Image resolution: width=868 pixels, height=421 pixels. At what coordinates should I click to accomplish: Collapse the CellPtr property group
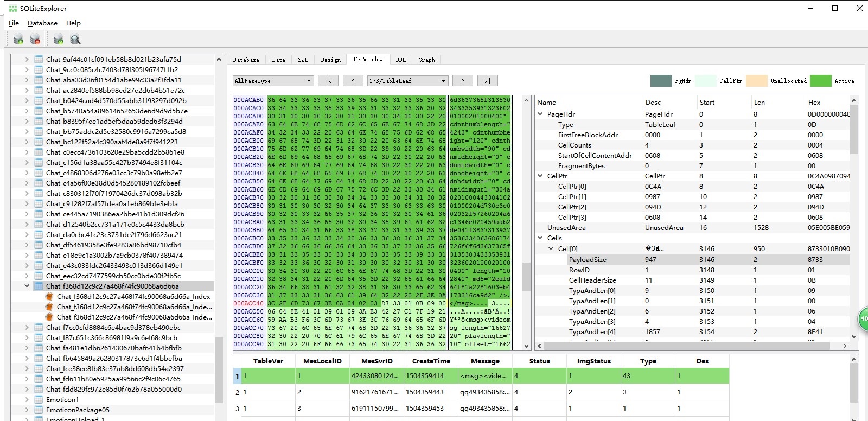(540, 176)
